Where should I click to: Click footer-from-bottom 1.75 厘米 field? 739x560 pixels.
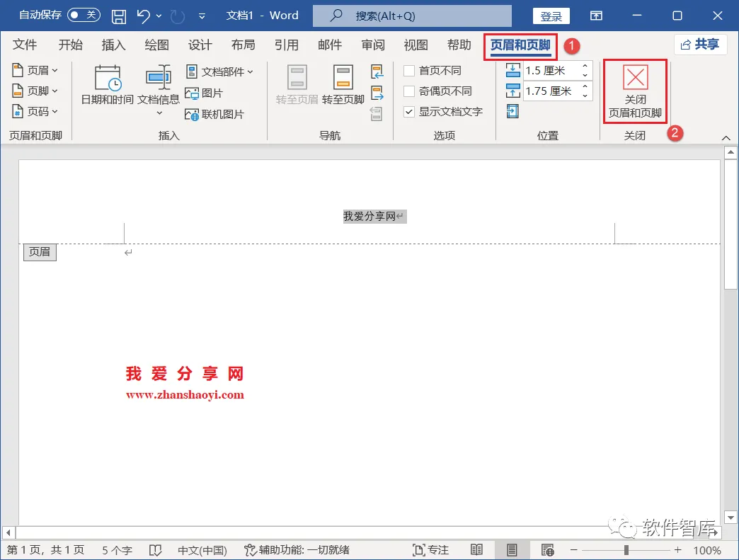(x=551, y=91)
